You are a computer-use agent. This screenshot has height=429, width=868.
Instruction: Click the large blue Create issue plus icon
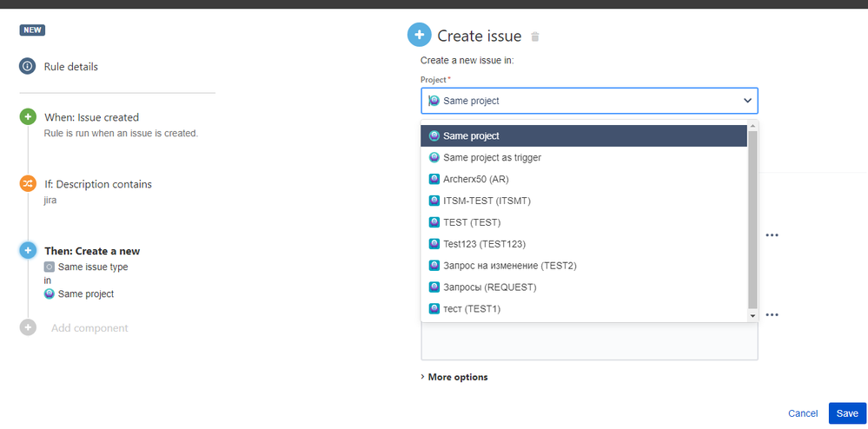coord(420,35)
